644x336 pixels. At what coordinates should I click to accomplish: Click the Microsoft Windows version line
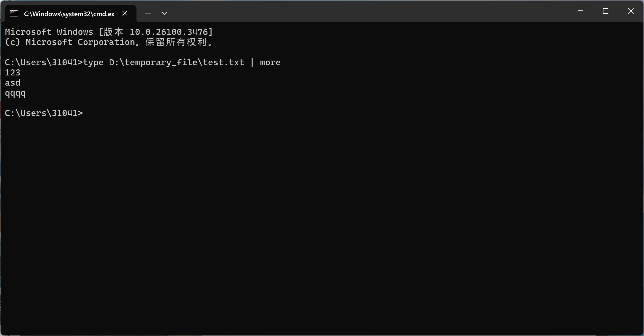[109, 32]
